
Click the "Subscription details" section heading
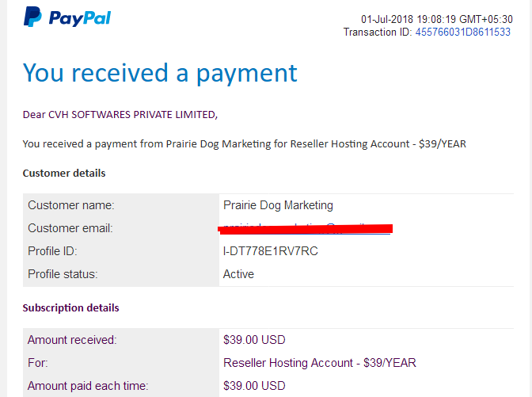coord(70,307)
